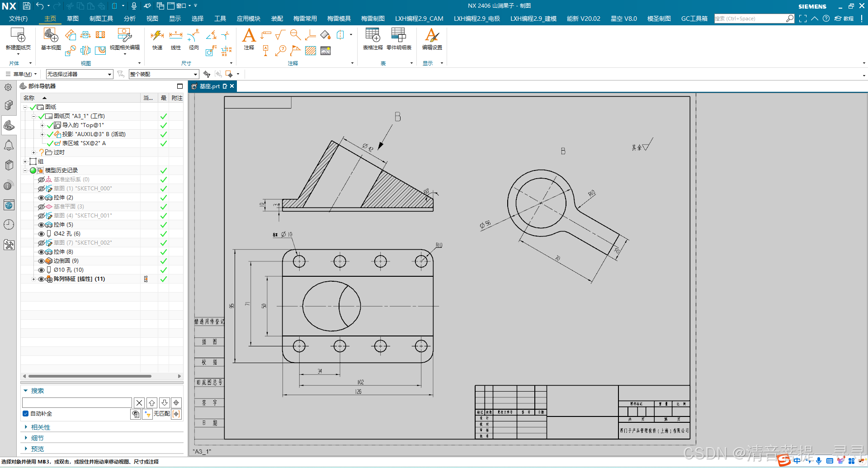Collapse the 模型历史记录 node

pos(25,170)
